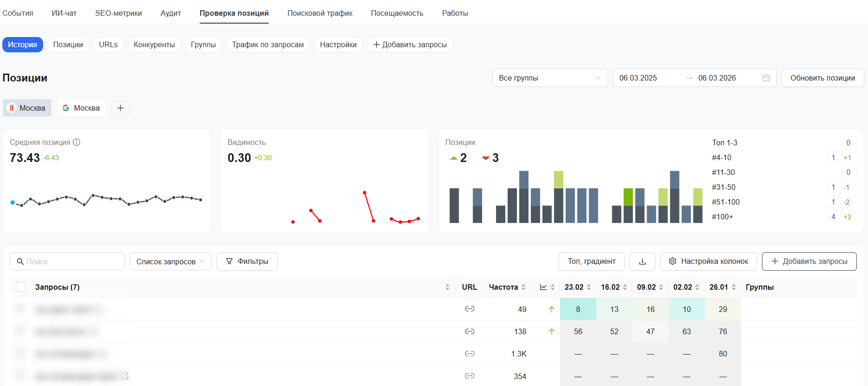
Task: Switch to the Поисковой трафик tab
Action: tap(320, 13)
